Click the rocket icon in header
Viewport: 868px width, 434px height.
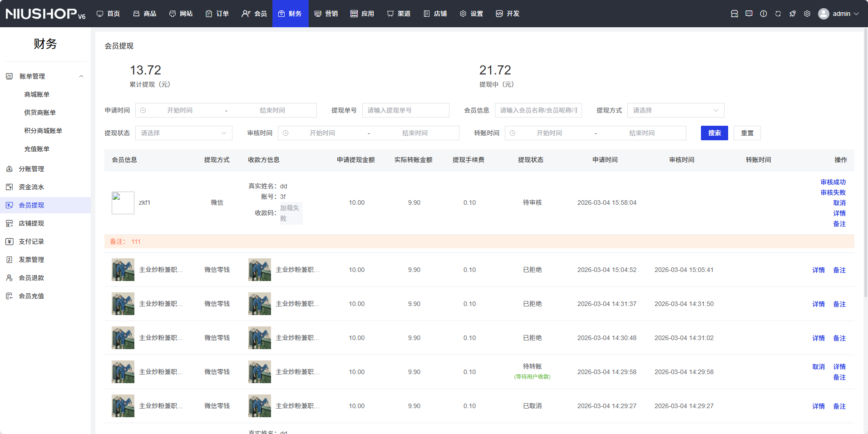click(x=792, y=14)
